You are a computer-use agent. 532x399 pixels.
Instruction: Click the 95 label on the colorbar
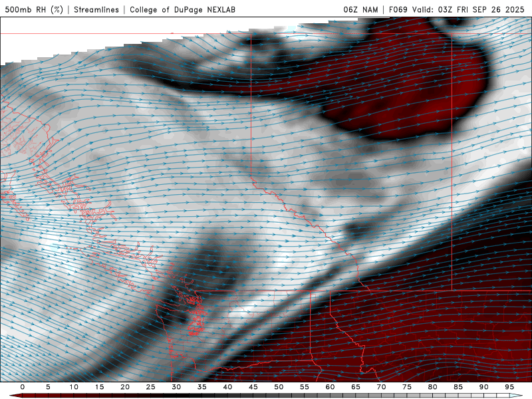pos(509,387)
